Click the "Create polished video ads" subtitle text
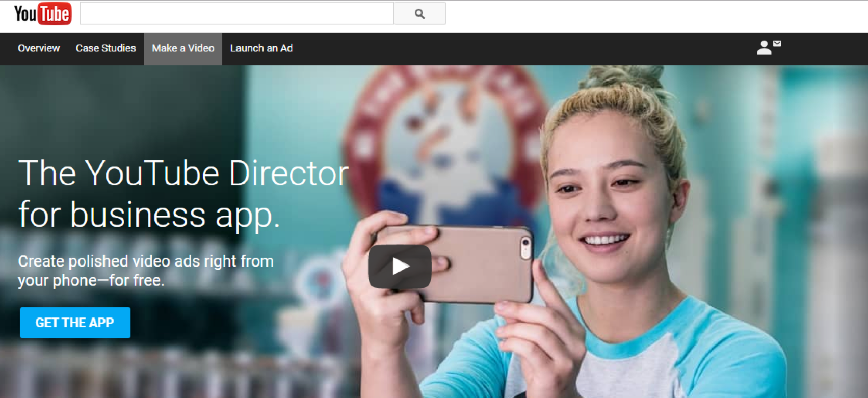The width and height of the screenshot is (868, 398). point(146,271)
